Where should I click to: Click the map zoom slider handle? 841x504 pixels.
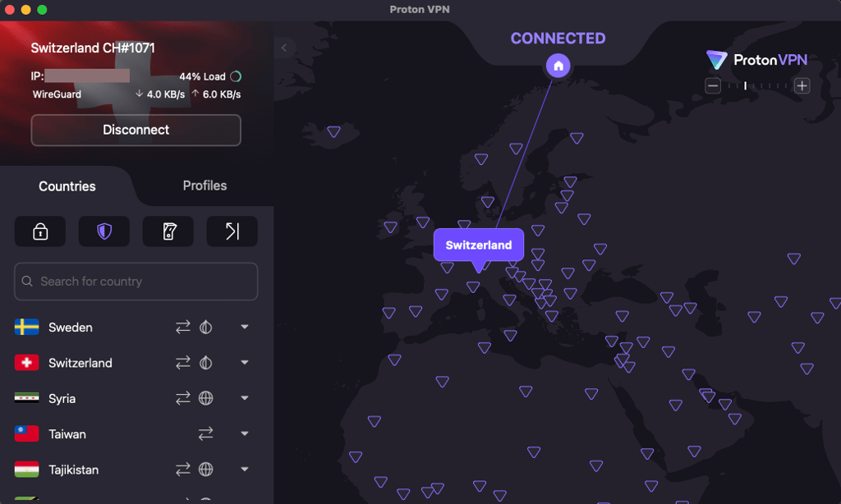point(745,86)
